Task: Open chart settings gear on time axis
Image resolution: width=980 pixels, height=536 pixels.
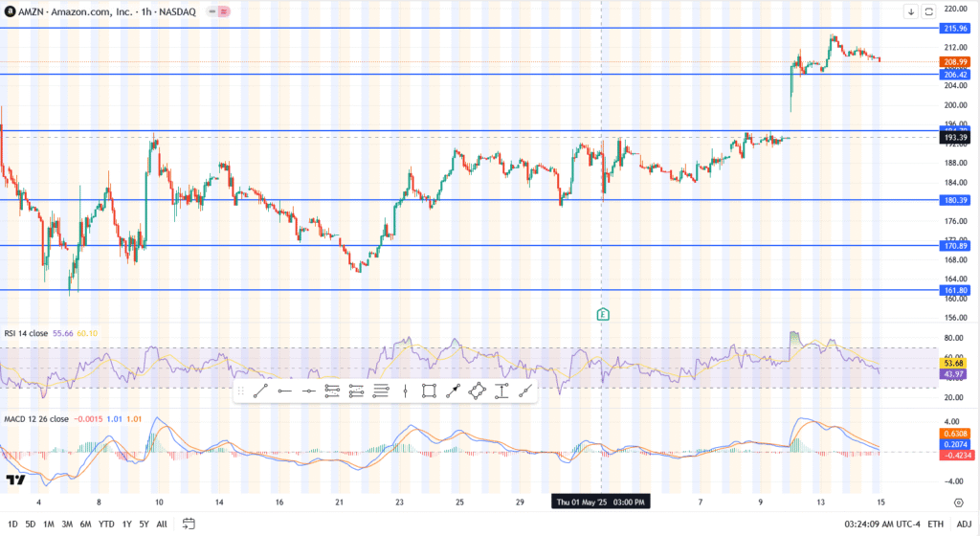Action: pyautogui.click(x=958, y=502)
